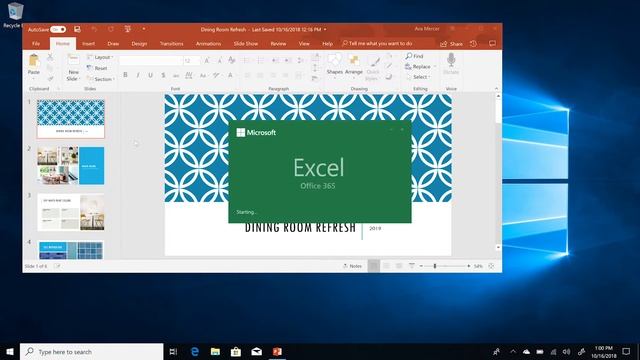Expand Customize Quick Access Toolbar arrow

coord(144,29)
